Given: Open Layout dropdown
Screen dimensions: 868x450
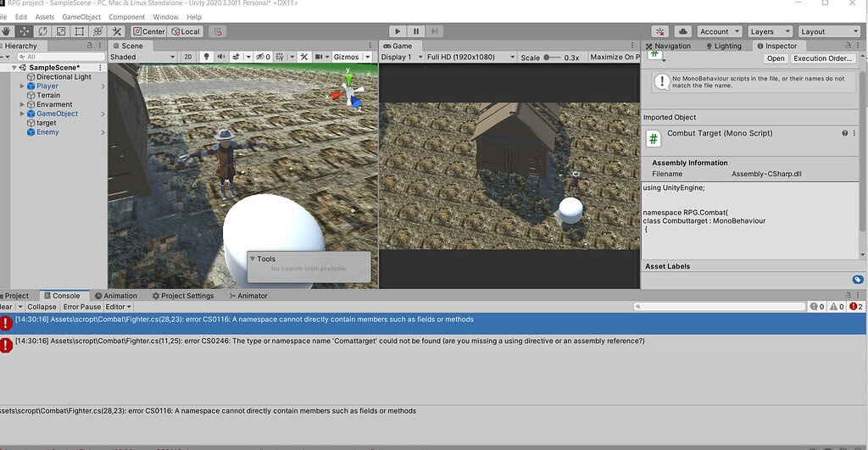Looking at the screenshot, I should tap(829, 31).
